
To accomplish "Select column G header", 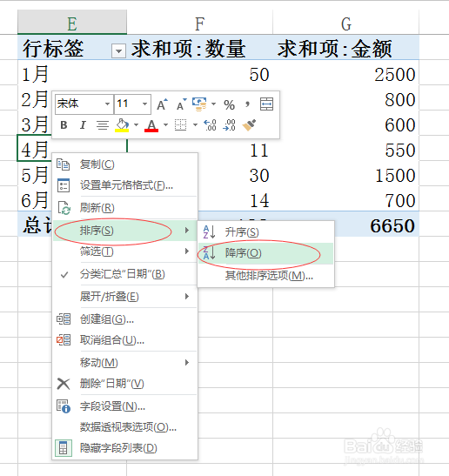I will 345,22.
